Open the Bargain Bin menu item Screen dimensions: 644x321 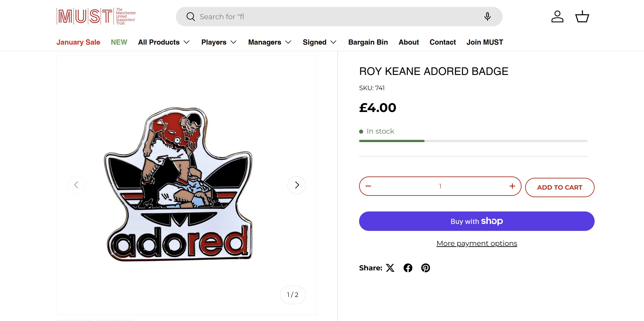pyautogui.click(x=368, y=42)
